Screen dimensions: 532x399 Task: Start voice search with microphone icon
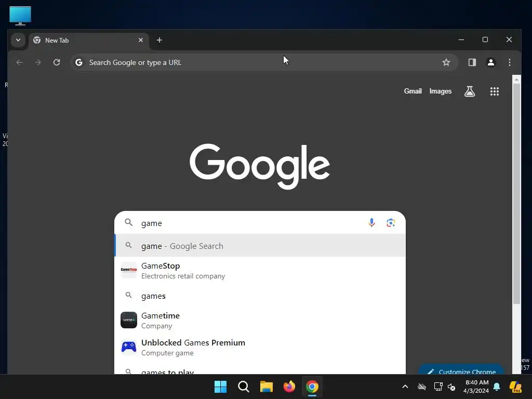[x=371, y=222]
